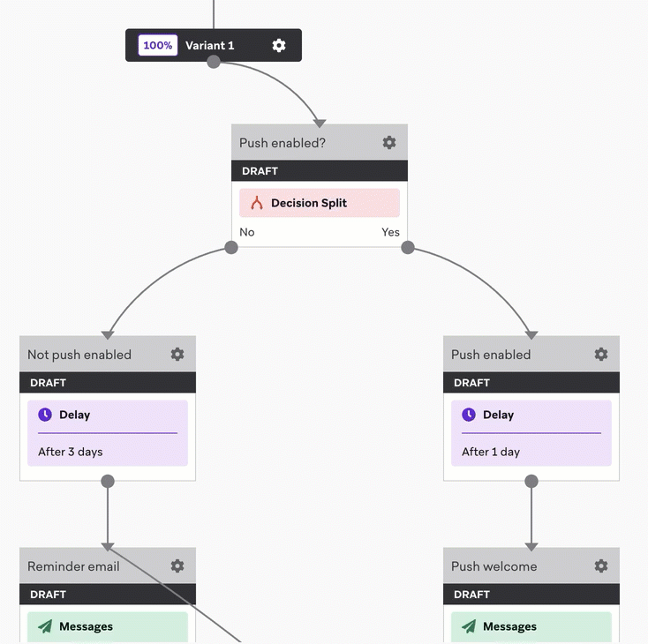Select the Decision Split block
This screenshot has width=648, height=644.
(320, 203)
